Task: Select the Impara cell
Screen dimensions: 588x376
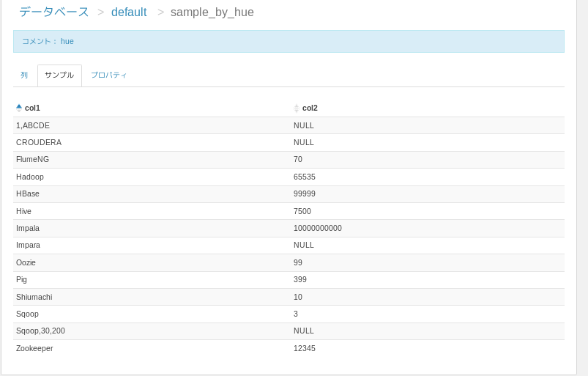Action: coord(152,245)
